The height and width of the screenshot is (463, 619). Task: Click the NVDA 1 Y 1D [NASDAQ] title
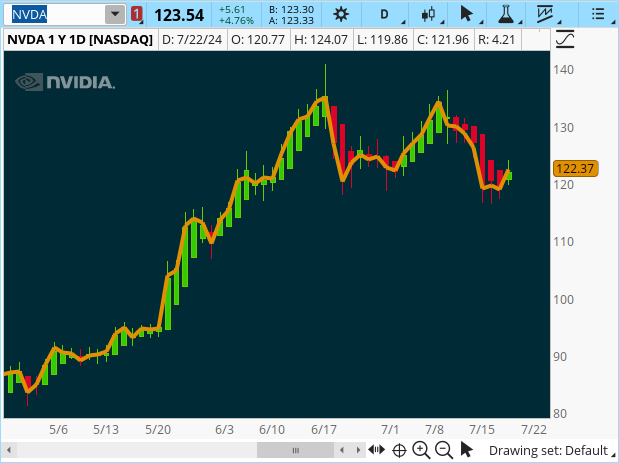click(80, 39)
